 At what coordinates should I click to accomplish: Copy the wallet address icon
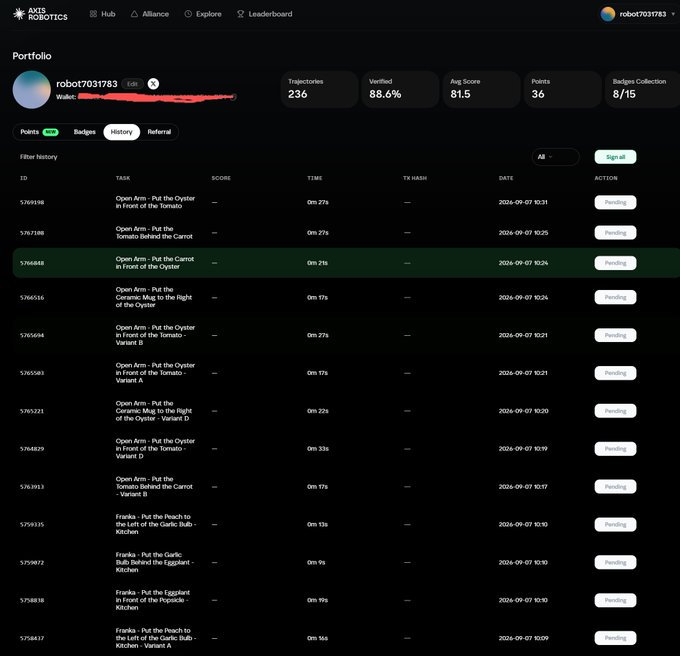tap(233, 97)
